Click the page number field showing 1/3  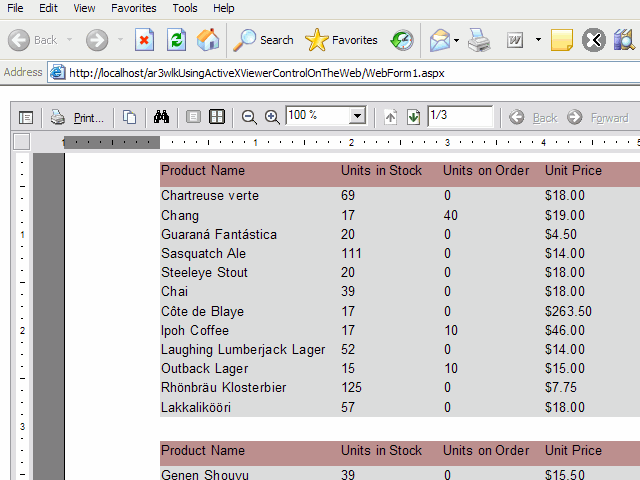(x=458, y=116)
